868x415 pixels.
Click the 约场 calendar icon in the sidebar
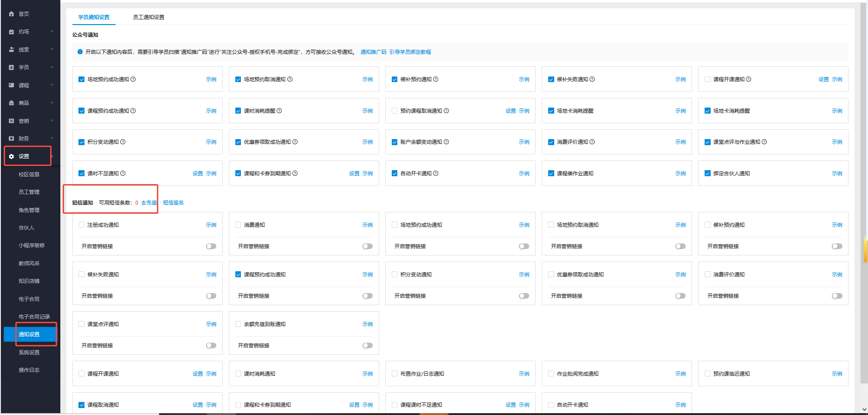12,32
